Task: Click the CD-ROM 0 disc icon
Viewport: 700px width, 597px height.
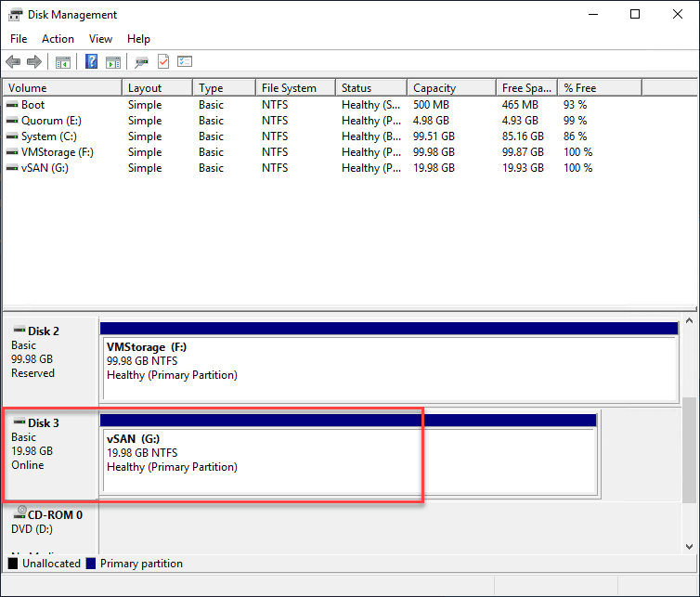Action: click(x=19, y=513)
